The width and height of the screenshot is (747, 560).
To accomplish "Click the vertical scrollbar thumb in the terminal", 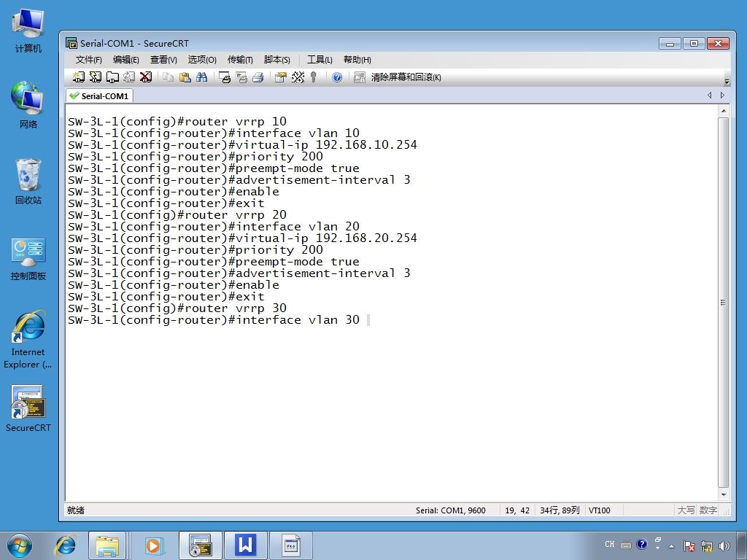I will (723, 303).
